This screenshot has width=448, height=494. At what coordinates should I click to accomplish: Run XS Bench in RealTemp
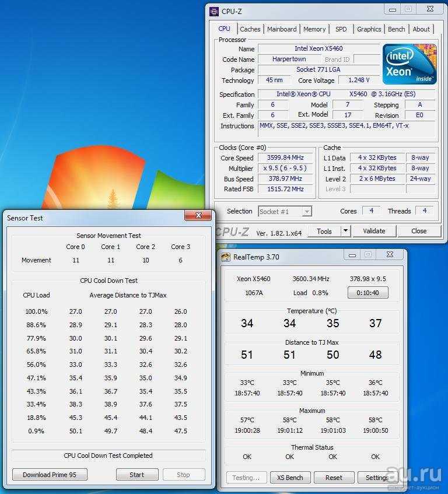click(x=290, y=478)
